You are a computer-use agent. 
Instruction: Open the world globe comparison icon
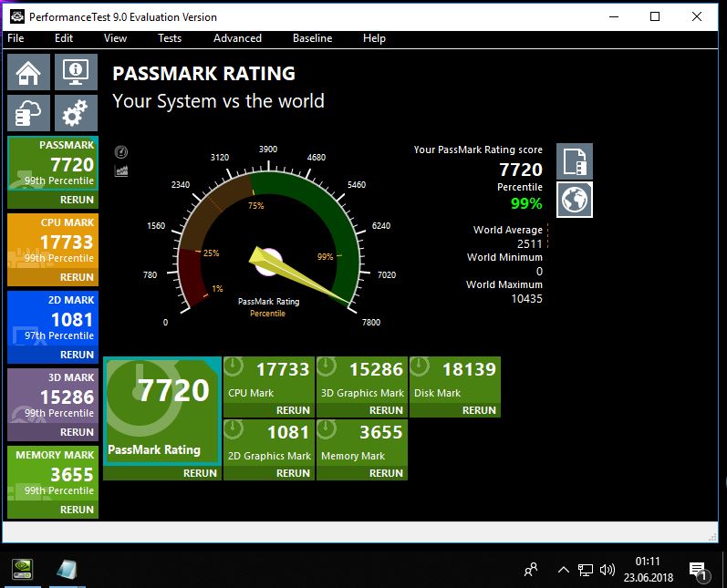[x=575, y=200]
